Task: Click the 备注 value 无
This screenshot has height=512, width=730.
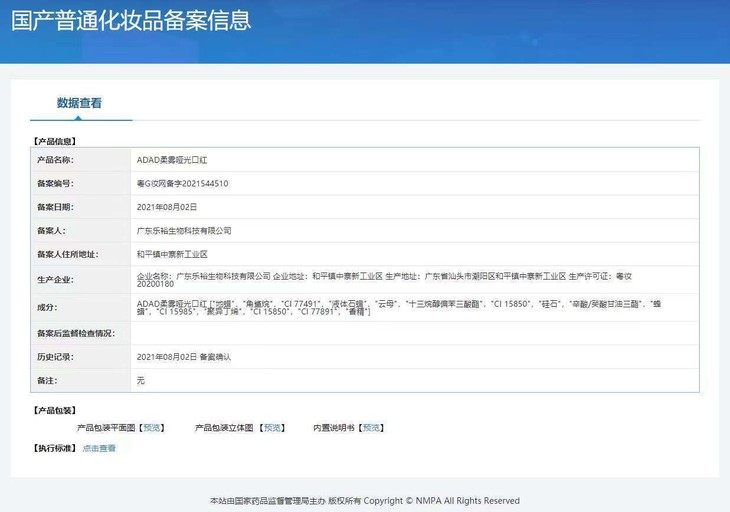Action: coord(141,381)
